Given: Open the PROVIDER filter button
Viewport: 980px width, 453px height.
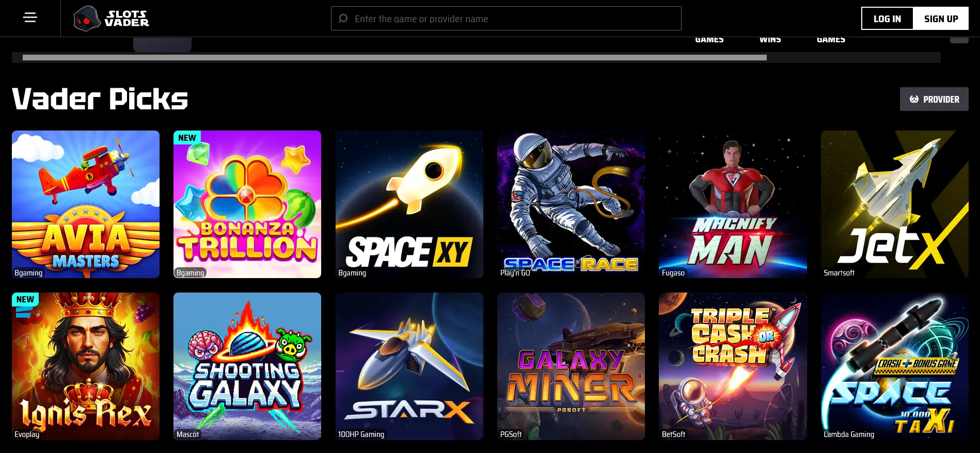Looking at the screenshot, I should [934, 99].
